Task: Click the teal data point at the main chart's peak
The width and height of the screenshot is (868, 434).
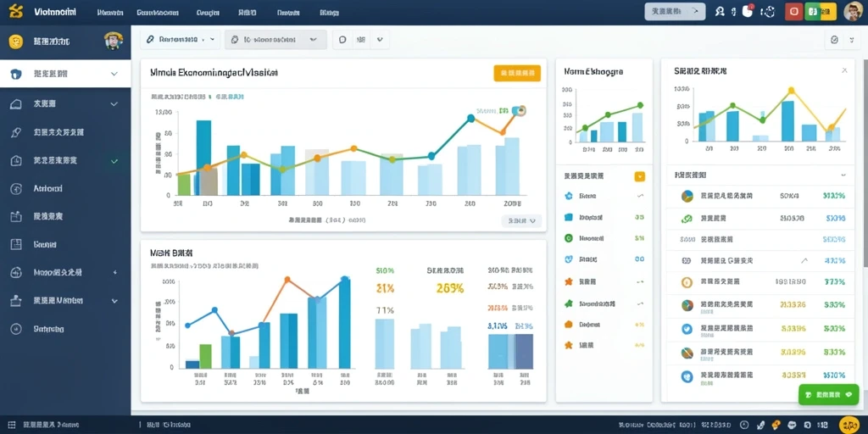Action: coord(471,118)
